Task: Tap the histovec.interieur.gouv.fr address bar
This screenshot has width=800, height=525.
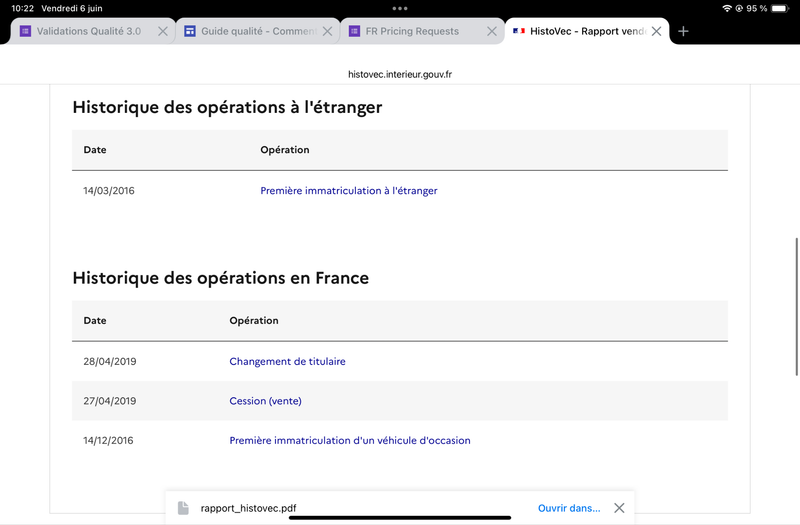Action: [x=400, y=74]
